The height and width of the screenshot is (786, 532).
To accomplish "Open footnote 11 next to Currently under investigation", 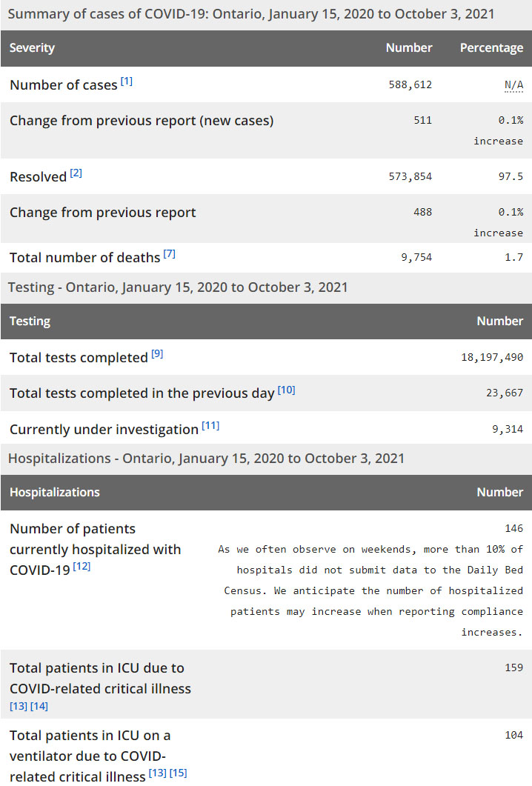I will click(210, 426).
